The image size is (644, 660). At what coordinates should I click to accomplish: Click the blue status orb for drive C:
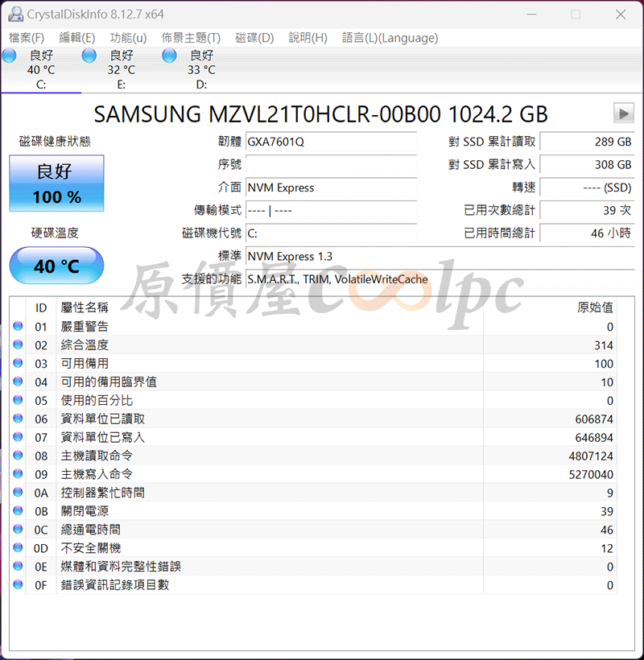pyautogui.click(x=10, y=56)
